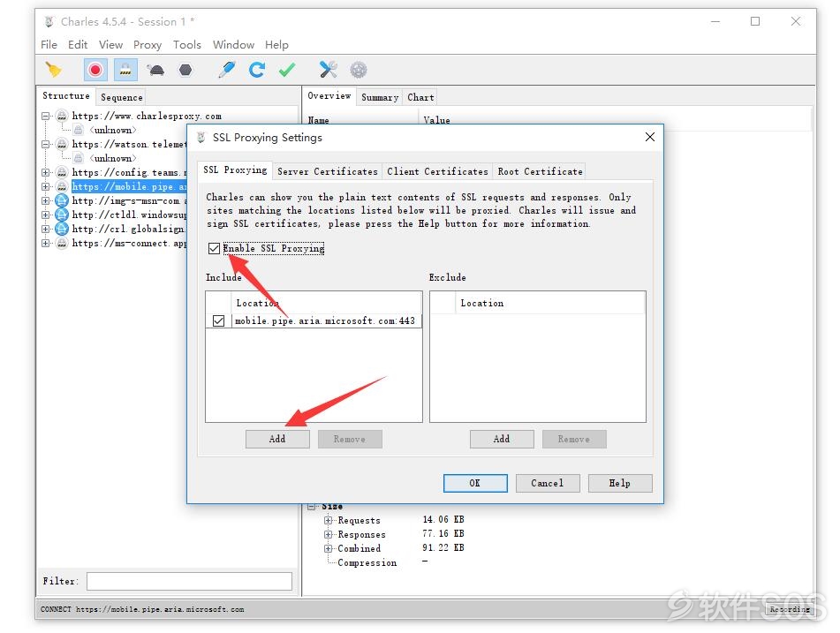Screen dimensions: 840x633
Task: Expand the Requests size row
Action: click(328, 520)
